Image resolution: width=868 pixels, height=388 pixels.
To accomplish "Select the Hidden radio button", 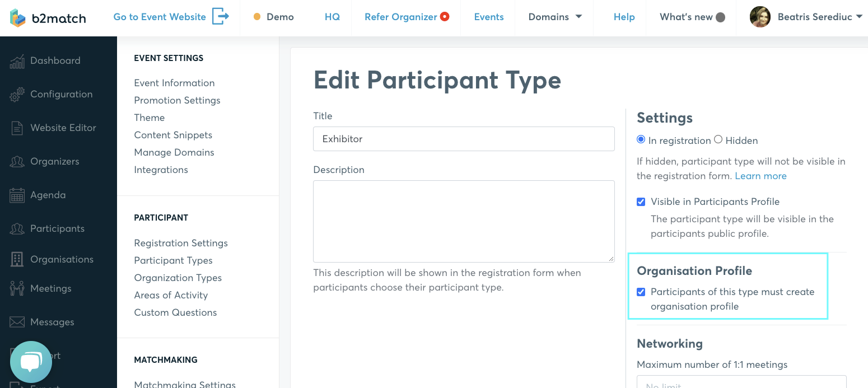I will [718, 139].
